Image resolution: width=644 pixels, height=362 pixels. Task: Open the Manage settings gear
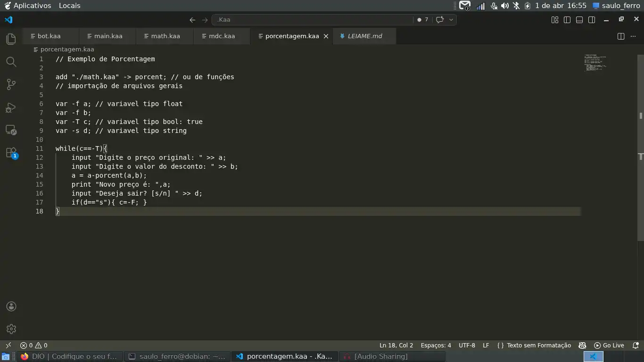pyautogui.click(x=11, y=329)
